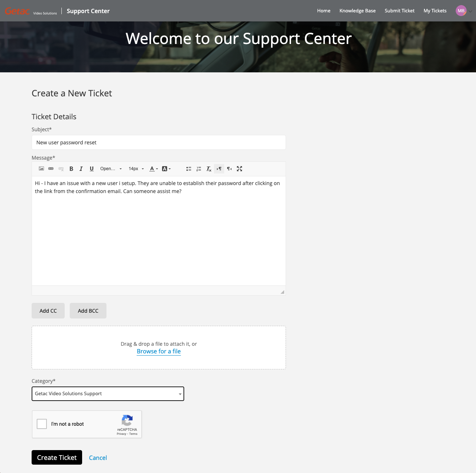Image resolution: width=476 pixels, height=473 pixels.
Task: Click the Create Ticket button
Action: (x=57, y=457)
